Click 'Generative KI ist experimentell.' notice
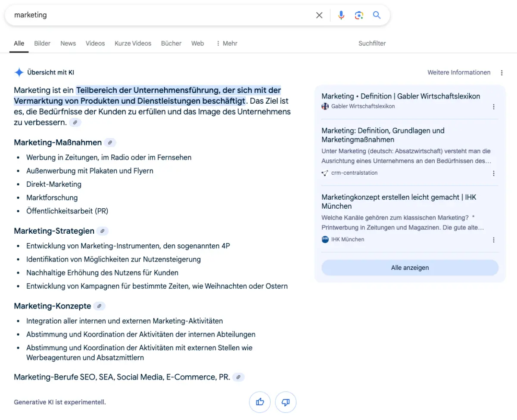The width and height of the screenshot is (517, 420). click(60, 402)
